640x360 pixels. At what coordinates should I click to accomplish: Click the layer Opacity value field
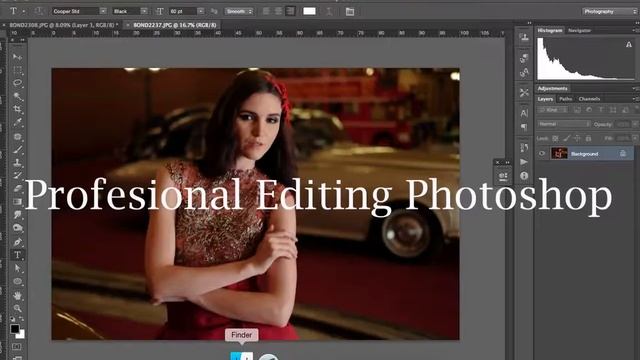click(623, 124)
